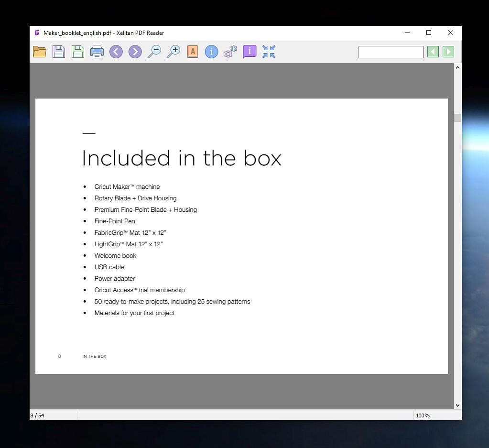Click the search text field in the toolbar

pos(391,52)
